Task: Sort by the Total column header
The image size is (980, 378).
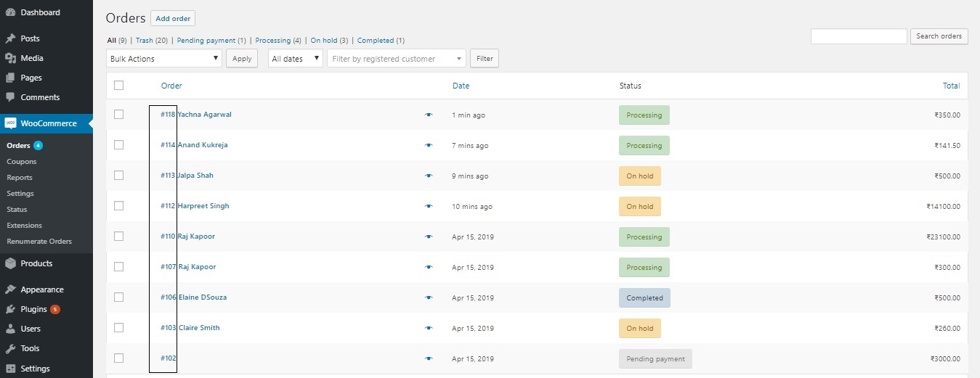Action: pyautogui.click(x=951, y=86)
